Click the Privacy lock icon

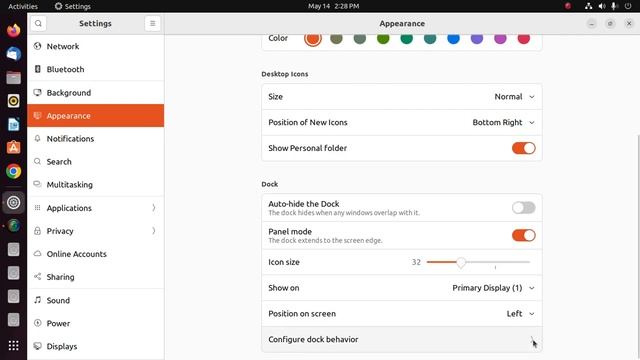[x=38, y=231]
